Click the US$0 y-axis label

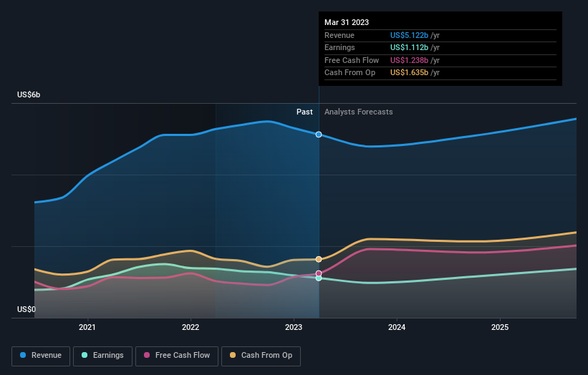26,309
